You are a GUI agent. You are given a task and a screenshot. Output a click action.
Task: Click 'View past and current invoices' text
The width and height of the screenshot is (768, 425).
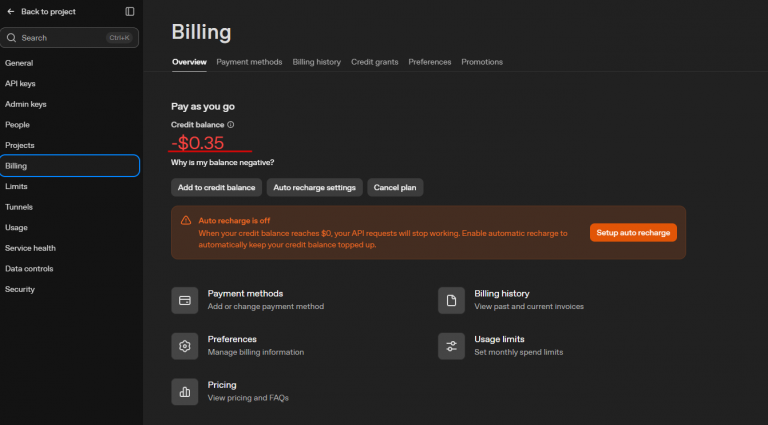point(529,307)
